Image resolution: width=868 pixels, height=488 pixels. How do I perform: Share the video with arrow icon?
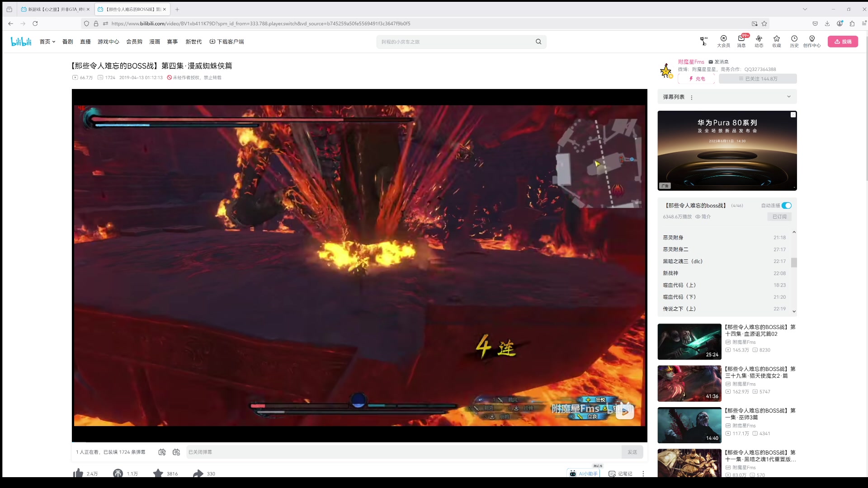pyautogui.click(x=198, y=473)
